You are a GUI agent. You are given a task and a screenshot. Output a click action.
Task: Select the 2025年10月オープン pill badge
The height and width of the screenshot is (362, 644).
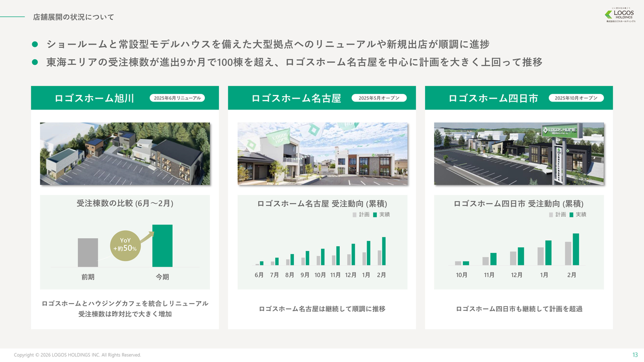(576, 98)
